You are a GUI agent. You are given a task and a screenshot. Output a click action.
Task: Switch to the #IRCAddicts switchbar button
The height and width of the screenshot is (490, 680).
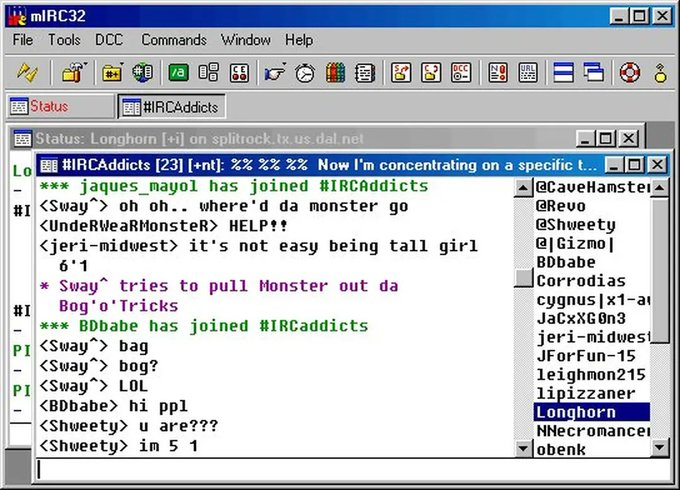tap(172, 107)
